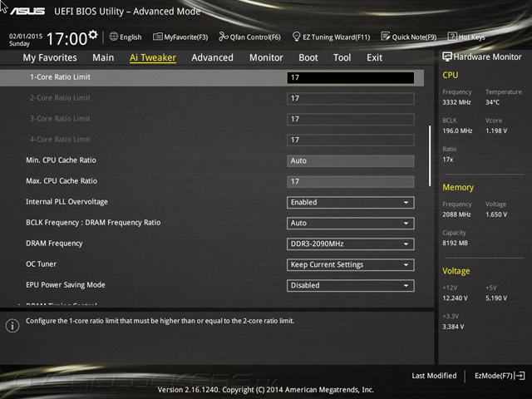Switch to the Main tab
Viewport: 532px width, 399px height.
103,57
